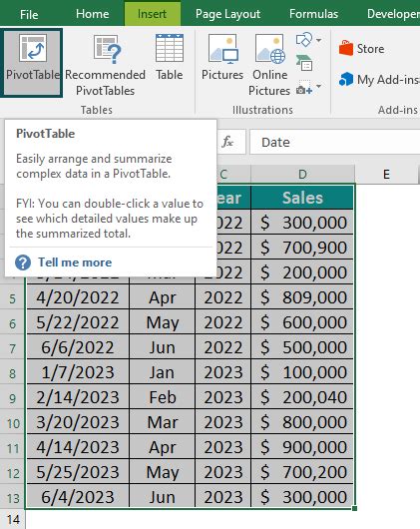The image size is (420, 529).
Task: Select the $ 700,200 sales cell
Action: (x=302, y=472)
